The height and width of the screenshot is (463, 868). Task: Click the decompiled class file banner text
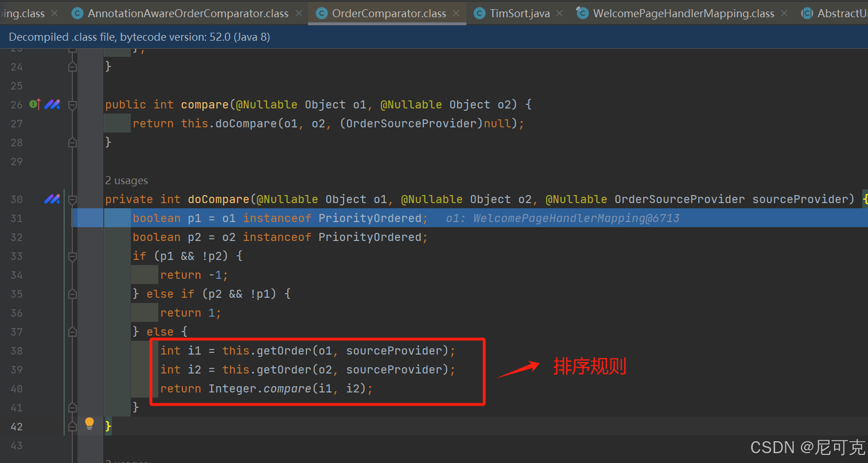(139, 37)
